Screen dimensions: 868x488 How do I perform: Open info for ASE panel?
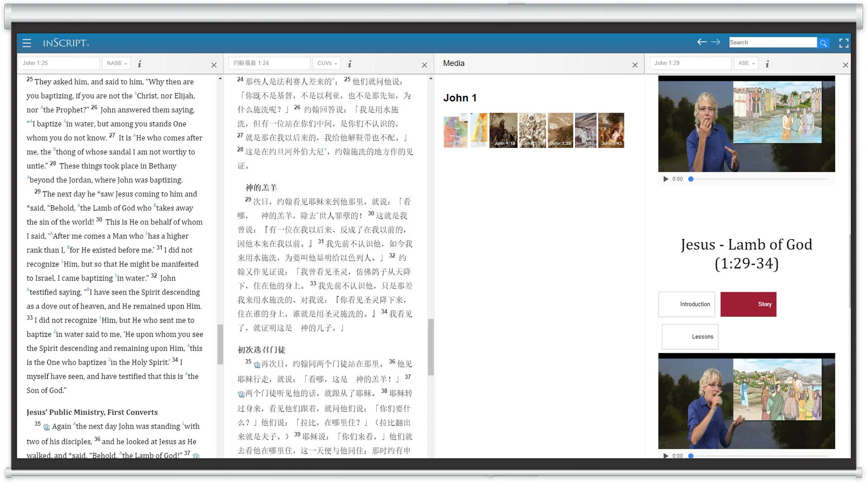point(767,64)
